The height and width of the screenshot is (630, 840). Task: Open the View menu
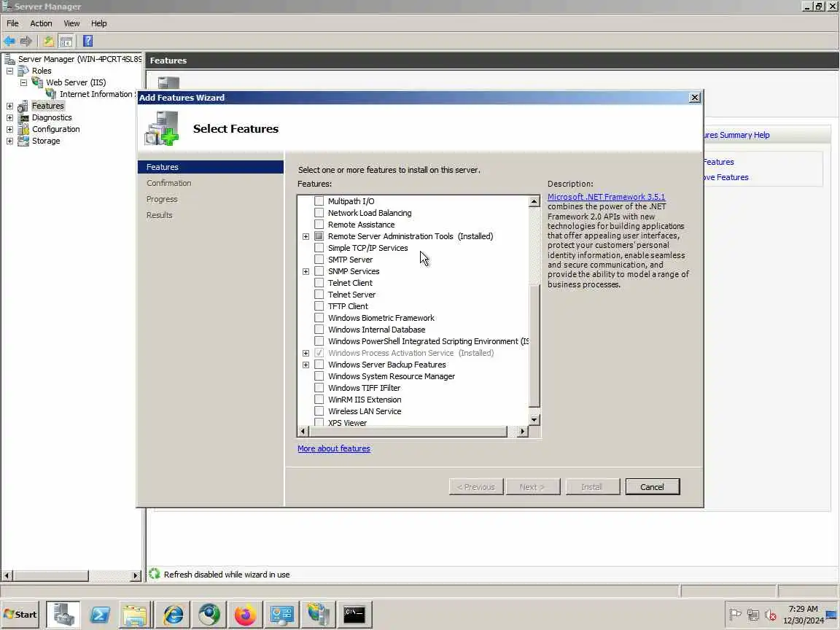point(71,23)
